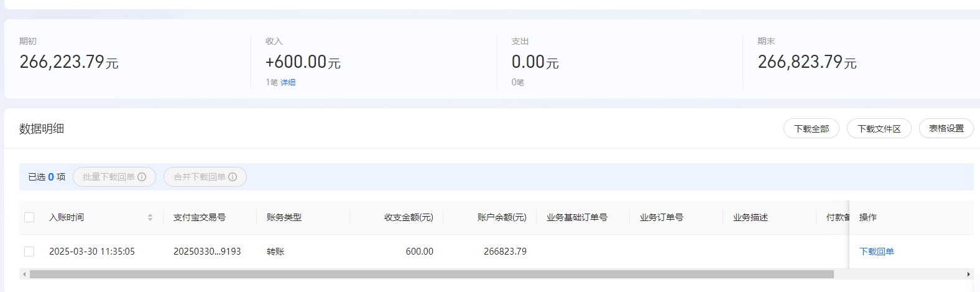
Task: Click transaction number 20250330...9193
Action: tap(207, 252)
